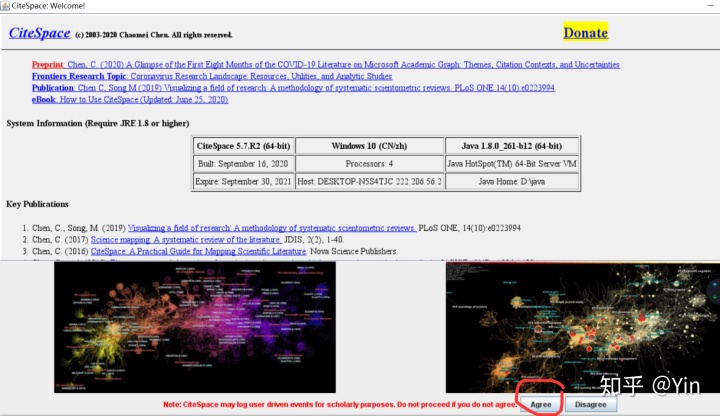Click the CiteSpace window title bar icon
Image resolution: width=720 pixels, height=416 pixels.
(x=5, y=6)
